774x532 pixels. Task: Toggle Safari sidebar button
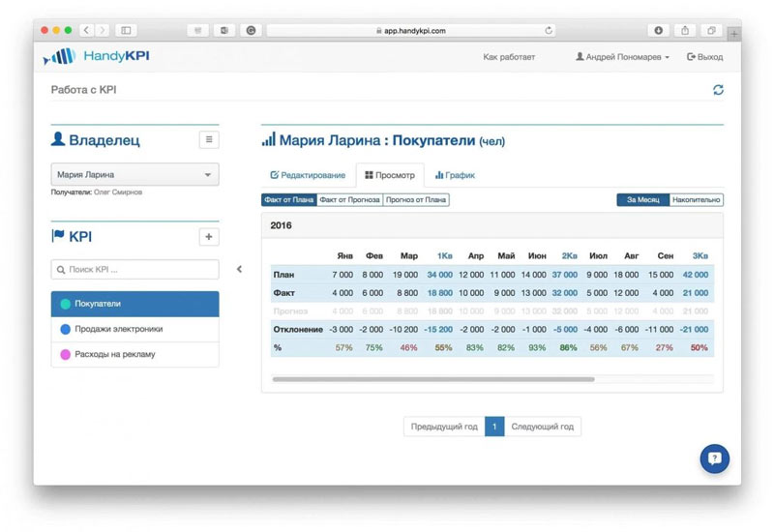coord(126,30)
